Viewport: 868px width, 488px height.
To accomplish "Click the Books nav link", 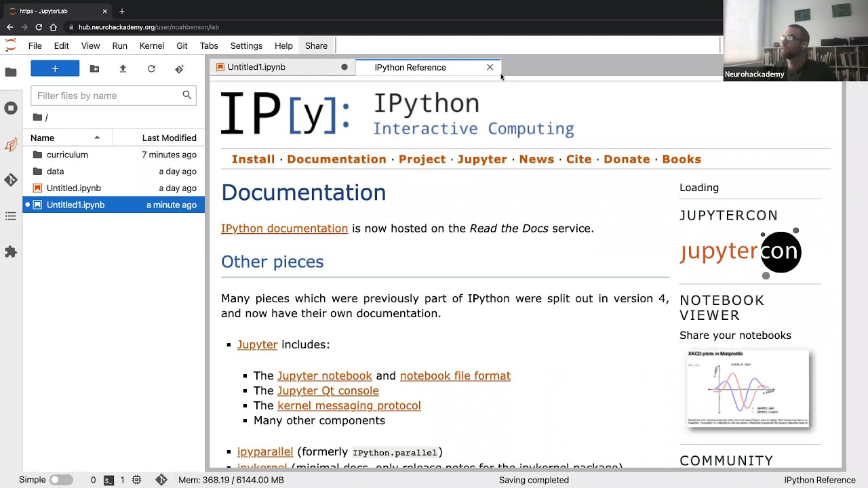I will tap(682, 159).
